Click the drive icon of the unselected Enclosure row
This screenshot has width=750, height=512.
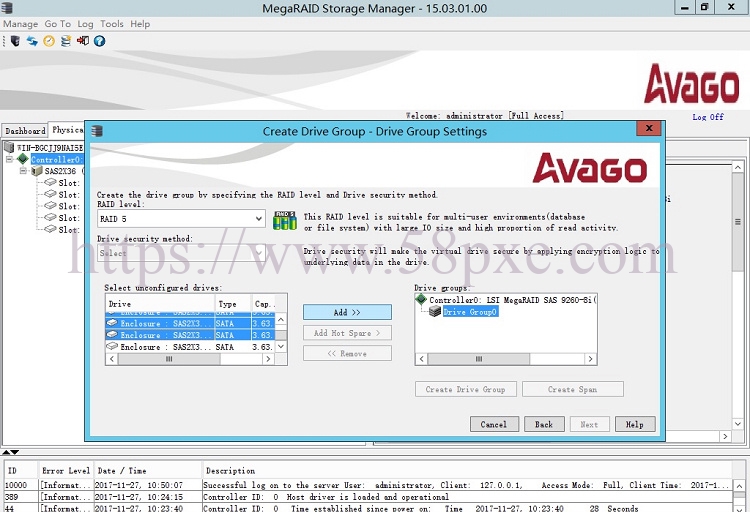pos(112,346)
